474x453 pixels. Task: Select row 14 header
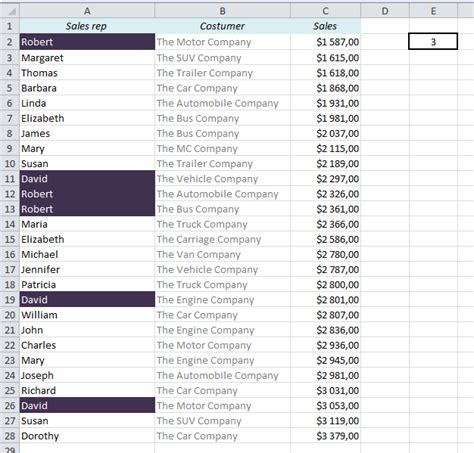tap(10, 224)
